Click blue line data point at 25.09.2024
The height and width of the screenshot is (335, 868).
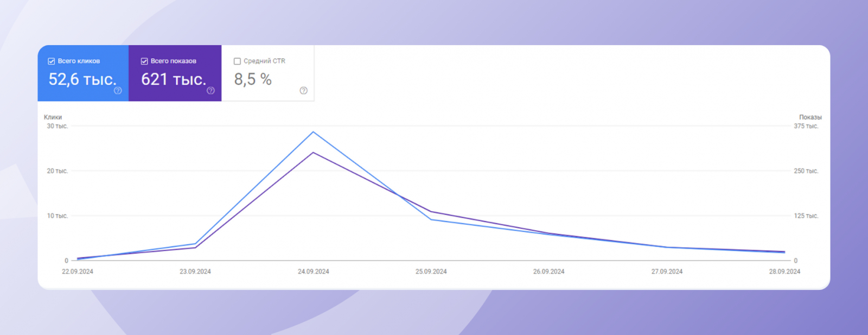[x=431, y=219]
